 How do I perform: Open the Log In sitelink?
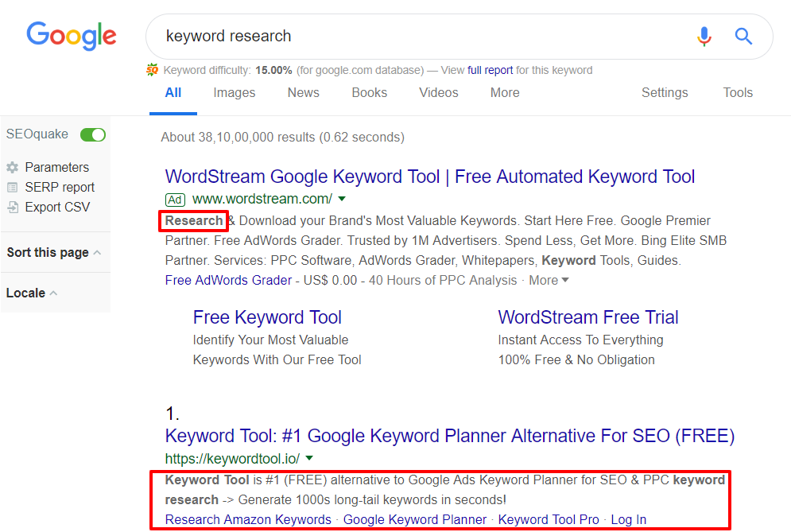(x=628, y=519)
